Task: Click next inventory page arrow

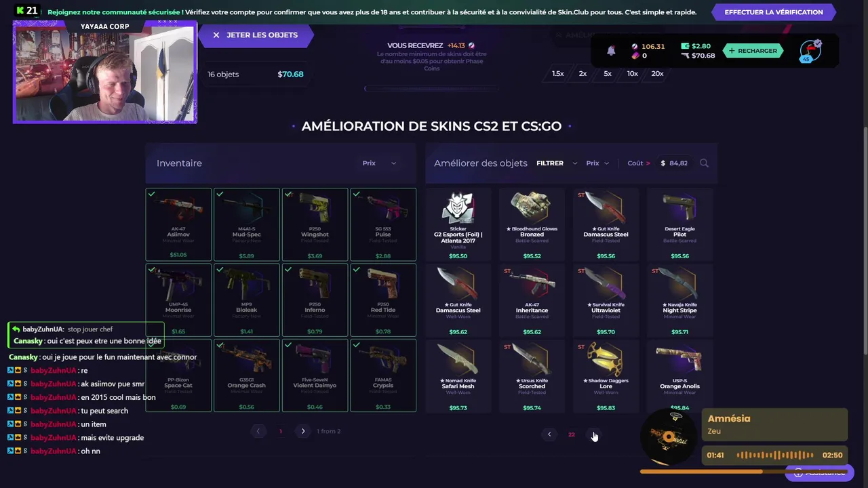Action: (x=303, y=431)
